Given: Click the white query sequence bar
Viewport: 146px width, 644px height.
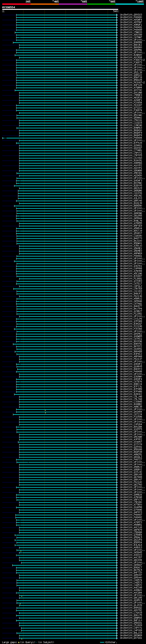Looking at the screenshot, I should coord(60,10).
